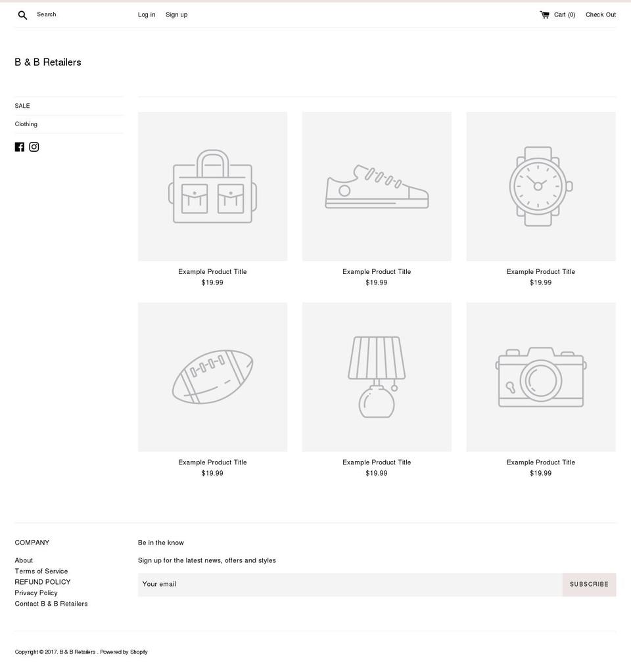Open the Refund Policy page

[42, 581]
